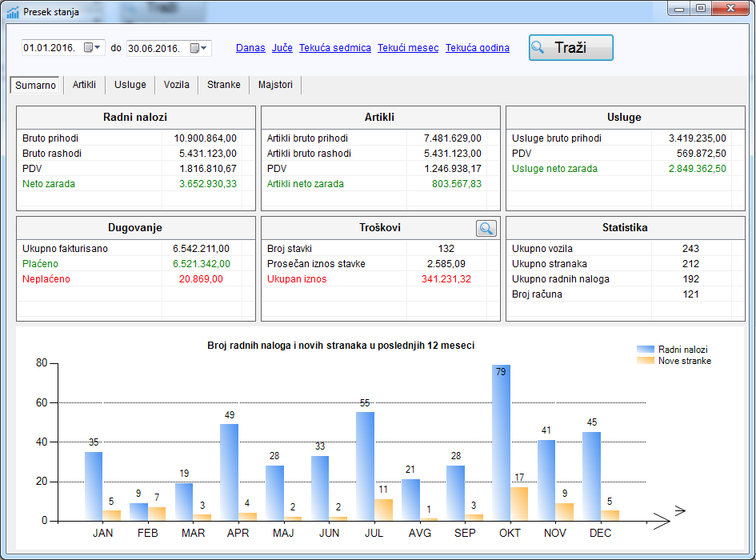
Task: Click the Usluge bruto prihodi value 3.419.235,00
Action: [697, 138]
